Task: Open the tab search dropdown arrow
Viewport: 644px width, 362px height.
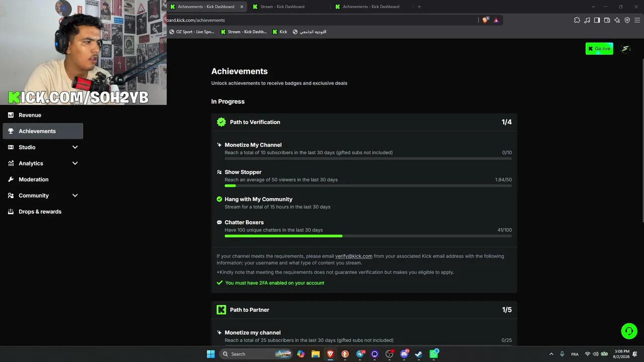Action: (x=593, y=7)
